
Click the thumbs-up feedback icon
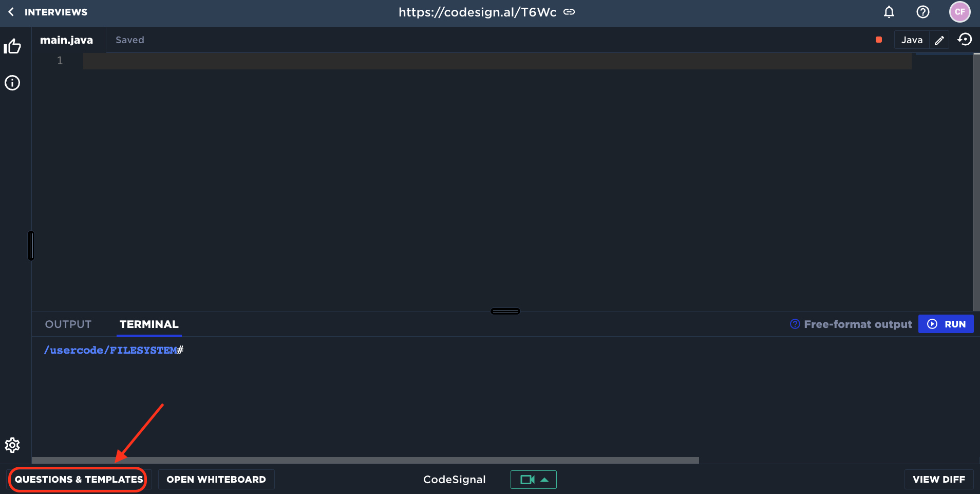coord(12,47)
